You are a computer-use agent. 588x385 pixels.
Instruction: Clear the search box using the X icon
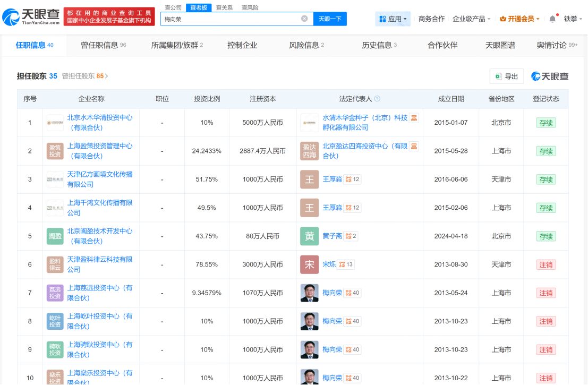(x=304, y=19)
